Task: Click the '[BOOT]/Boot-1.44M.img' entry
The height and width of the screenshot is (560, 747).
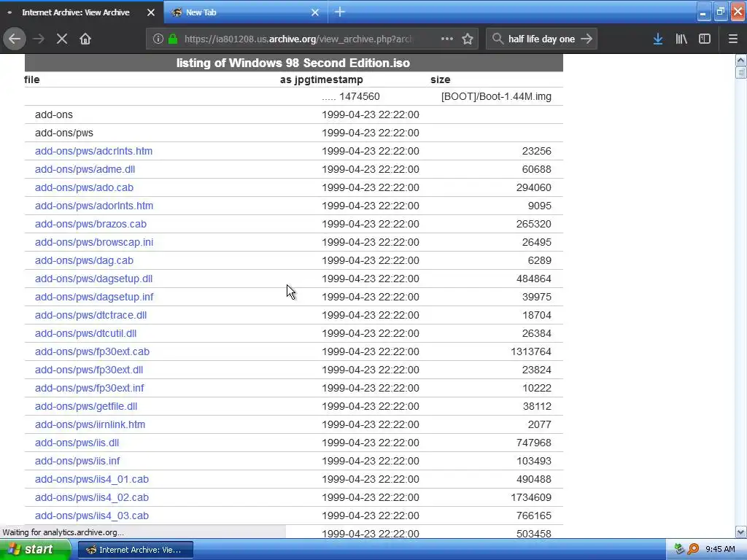Action: (496, 96)
